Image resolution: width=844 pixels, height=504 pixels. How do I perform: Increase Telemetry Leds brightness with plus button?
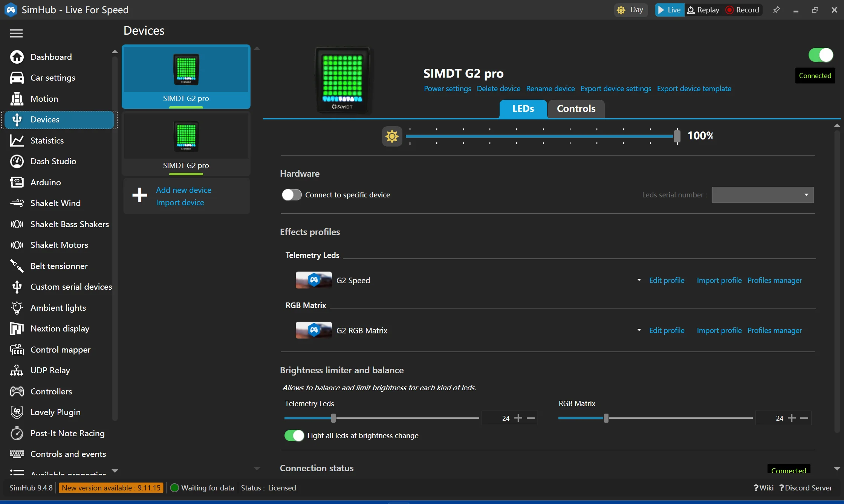pos(518,418)
